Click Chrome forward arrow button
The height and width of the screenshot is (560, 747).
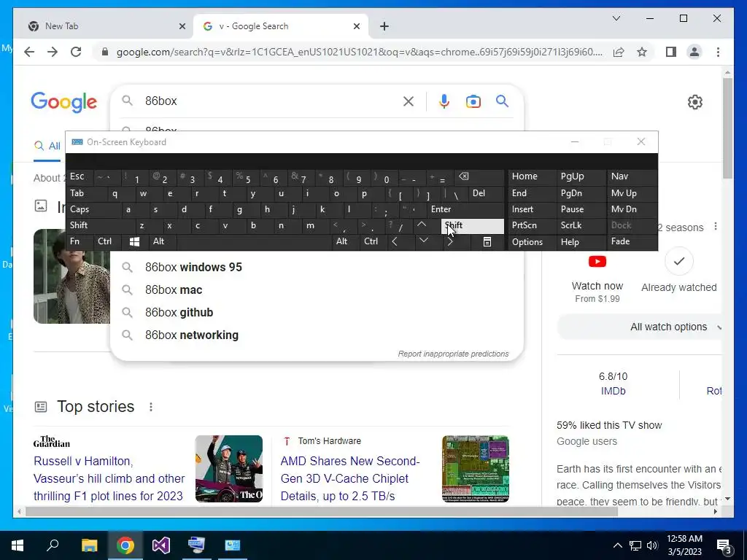(x=53, y=52)
